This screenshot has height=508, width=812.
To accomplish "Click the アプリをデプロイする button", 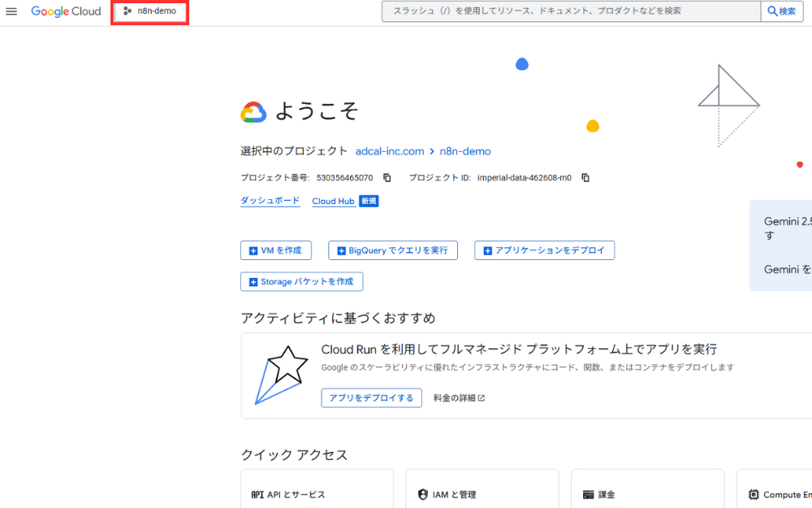I will pyautogui.click(x=371, y=398).
